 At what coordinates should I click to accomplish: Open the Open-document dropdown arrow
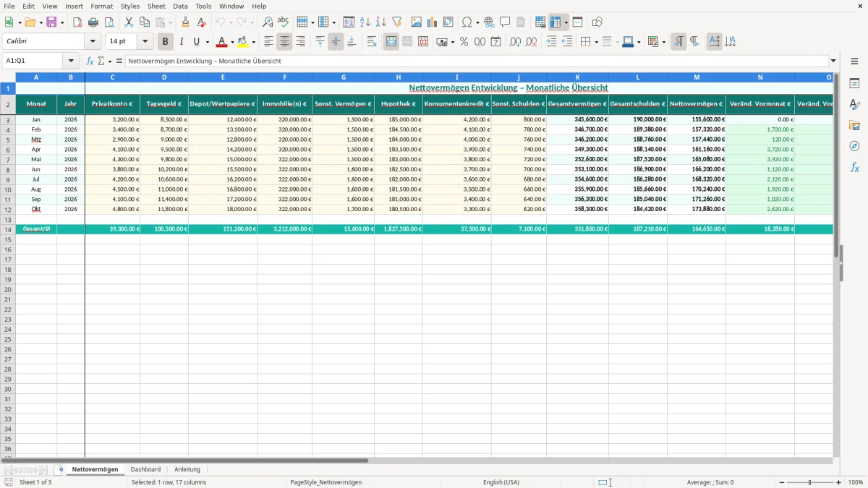(x=41, y=22)
